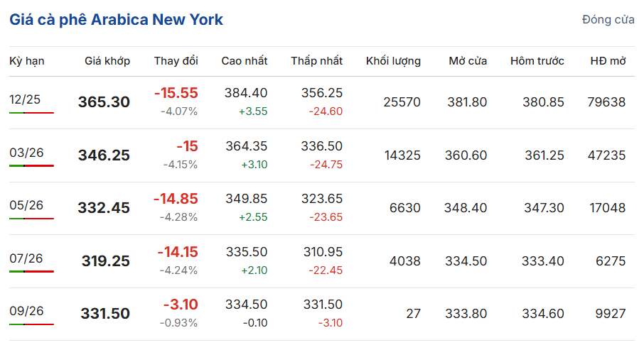This screenshot has height=345, width=644.
Task: Click the 'Thay đổi' column header
Action: pos(176,61)
